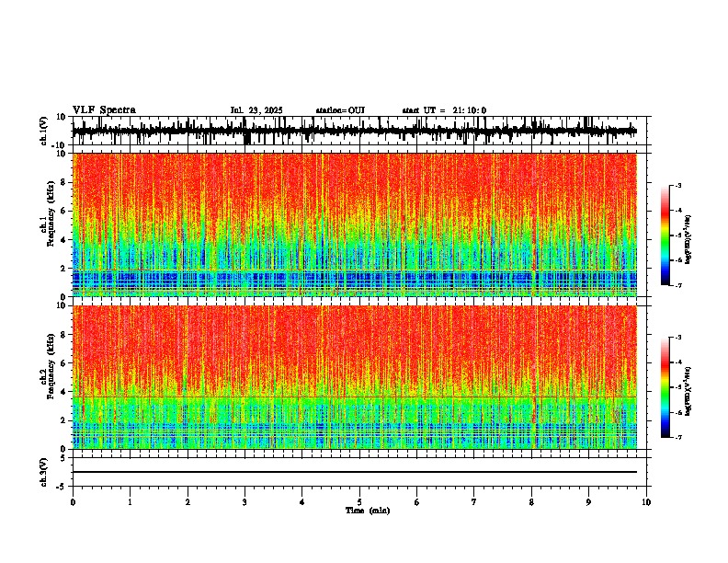Click the "station=OUI" header label
Image resolution: width=728 pixels, height=563 pixels.
pyautogui.click(x=340, y=110)
